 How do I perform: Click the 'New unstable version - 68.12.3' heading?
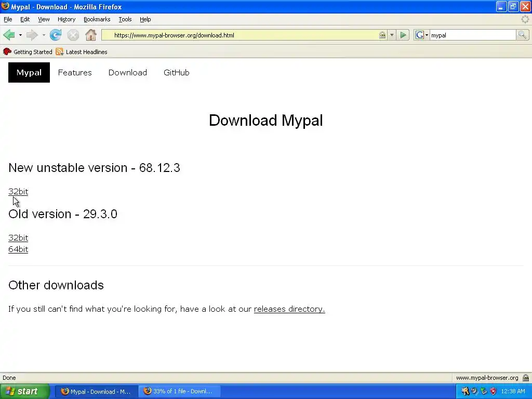point(94,168)
